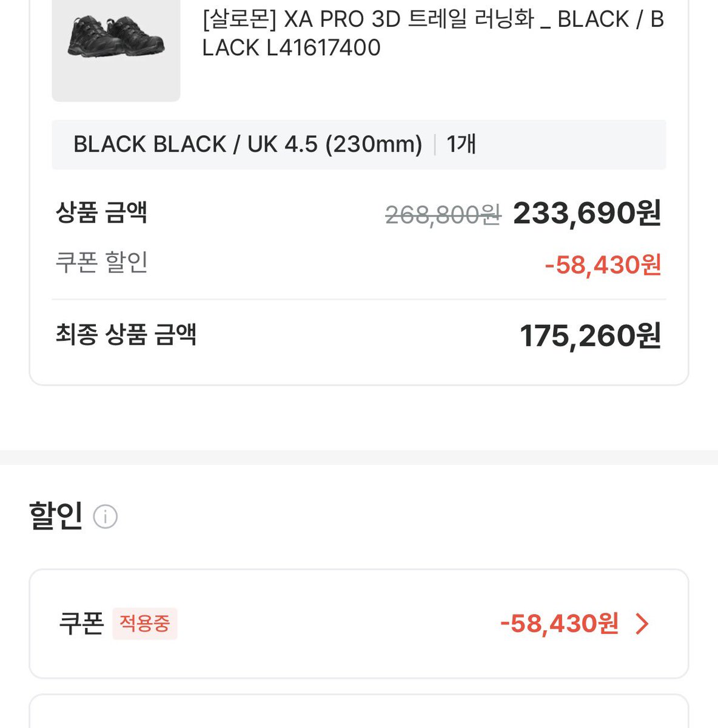
Task: Tap the -58,430원 coupon discount in product summary
Action: 603,265
